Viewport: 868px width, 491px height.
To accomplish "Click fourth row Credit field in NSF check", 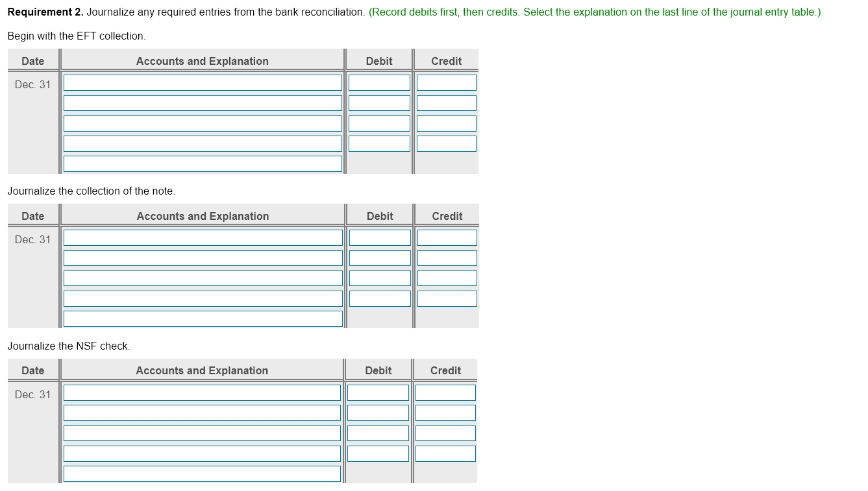I will 445,453.
